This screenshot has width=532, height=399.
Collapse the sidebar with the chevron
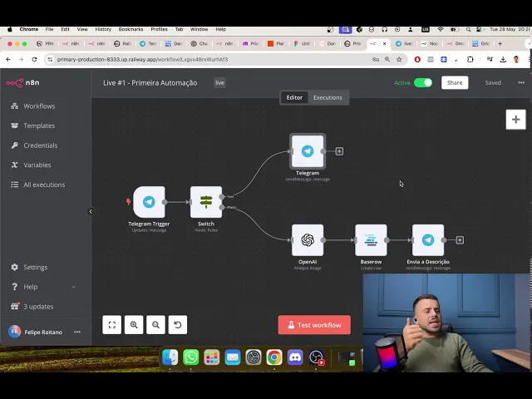[x=91, y=211]
